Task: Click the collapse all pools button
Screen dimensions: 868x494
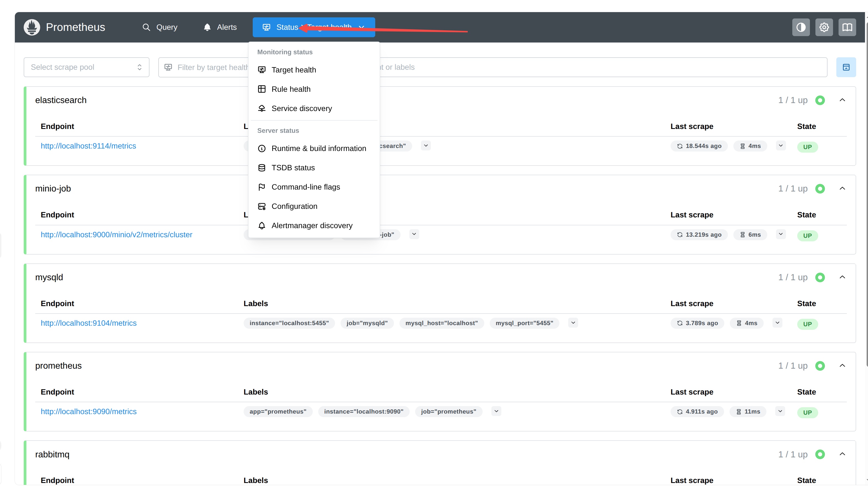Action: pyautogui.click(x=846, y=67)
